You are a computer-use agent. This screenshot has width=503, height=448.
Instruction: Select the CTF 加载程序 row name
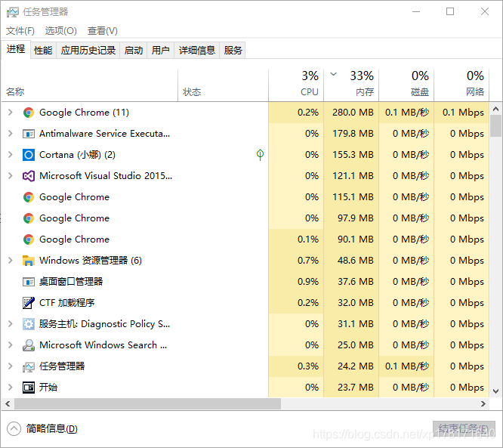67,303
